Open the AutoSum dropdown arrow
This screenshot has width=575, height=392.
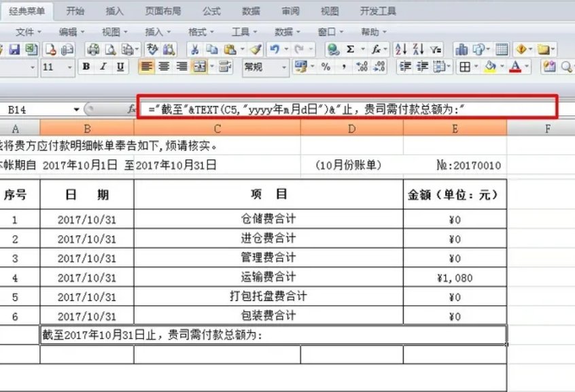click(x=363, y=49)
